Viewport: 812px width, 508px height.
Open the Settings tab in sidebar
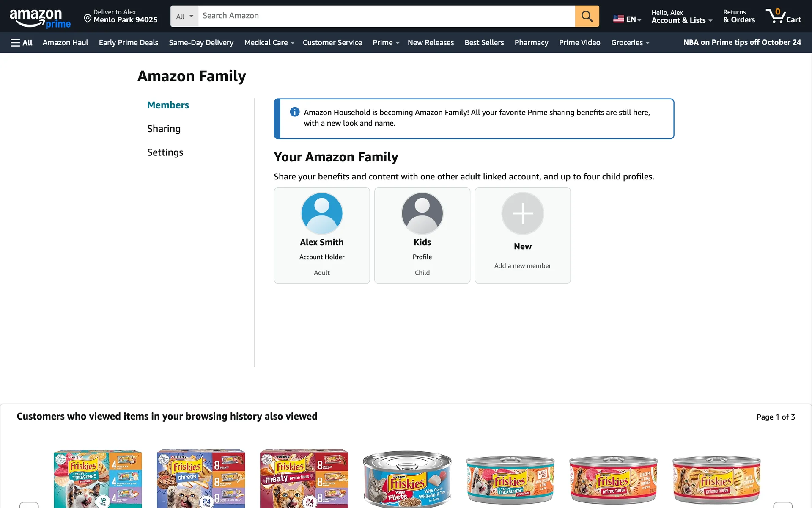pyautogui.click(x=165, y=152)
